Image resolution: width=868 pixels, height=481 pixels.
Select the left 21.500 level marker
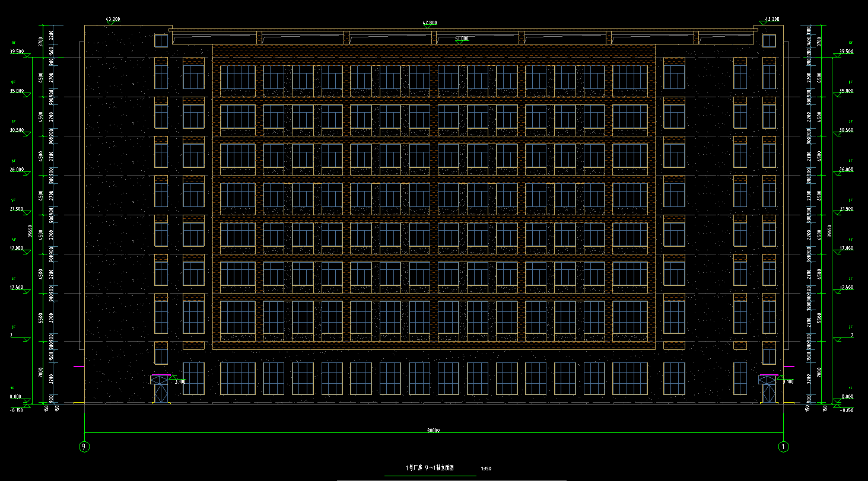click(17, 209)
